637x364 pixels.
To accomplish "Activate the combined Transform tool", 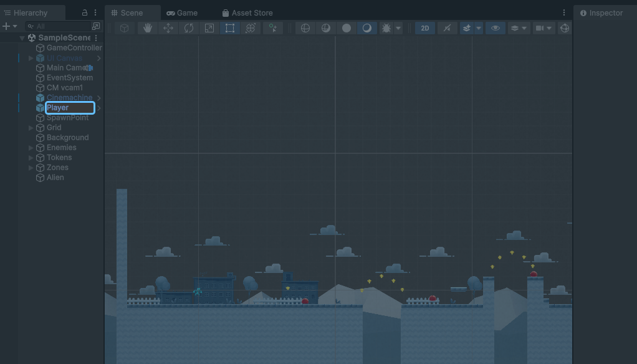I will coord(251,27).
